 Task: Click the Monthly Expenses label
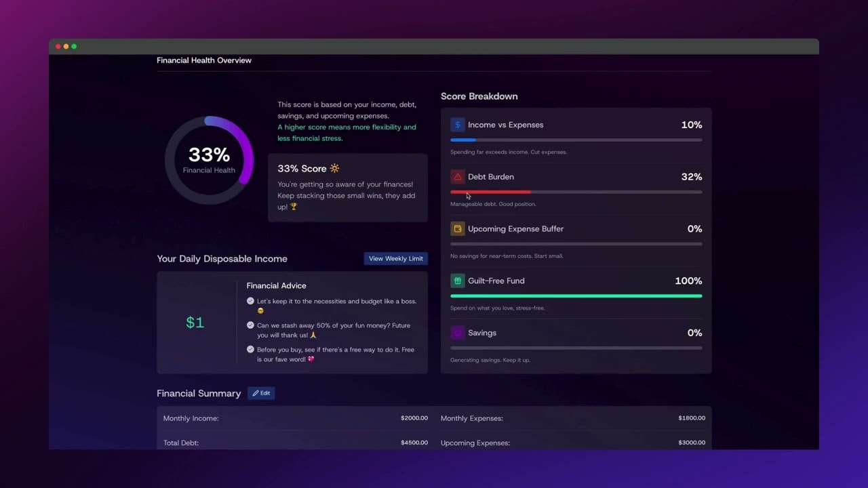[472, 418]
